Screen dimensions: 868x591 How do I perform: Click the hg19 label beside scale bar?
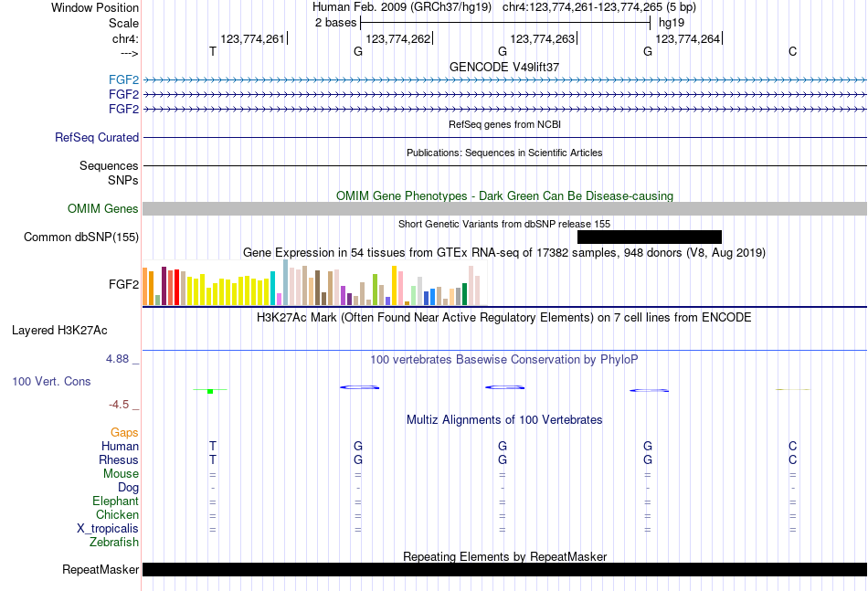pos(672,23)
